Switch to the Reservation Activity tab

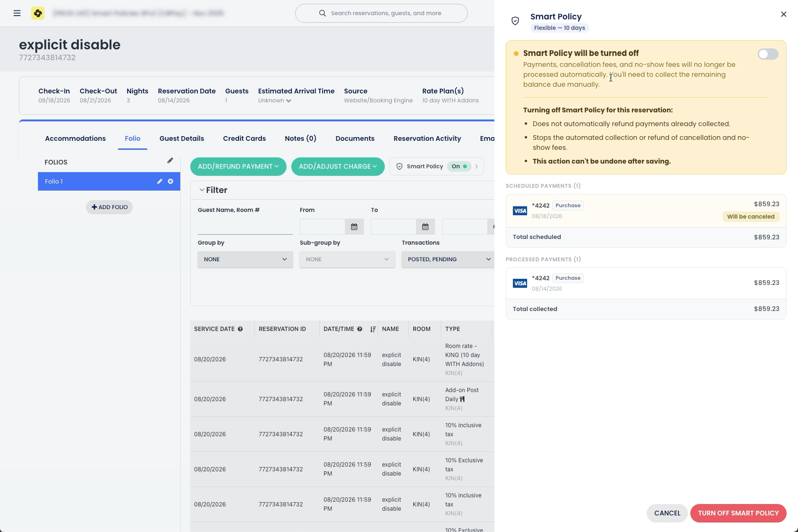coord(427,138)
